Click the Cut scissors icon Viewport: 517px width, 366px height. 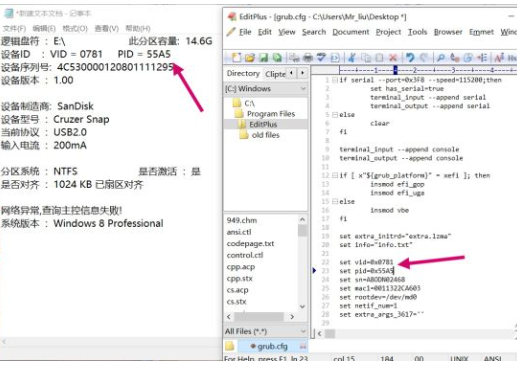coord(352,58)
